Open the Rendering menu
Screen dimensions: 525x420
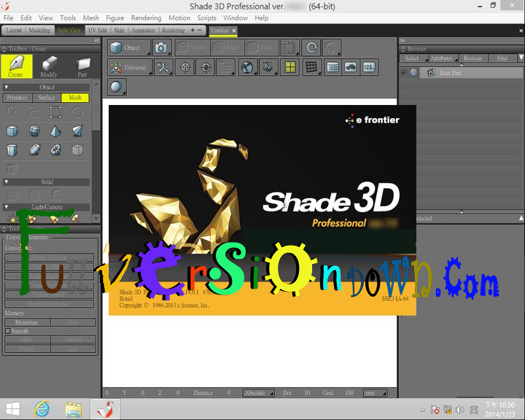click(x=146, y=18)
